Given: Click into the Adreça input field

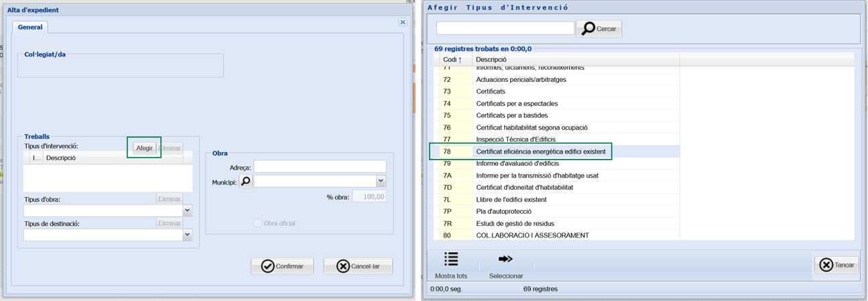Looking at the screenshot, I should pos(320,167).
